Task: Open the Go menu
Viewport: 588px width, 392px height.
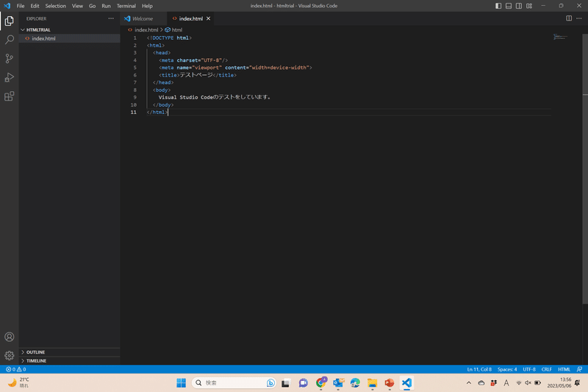Action: pyautogui.click(x=93, y=6)
